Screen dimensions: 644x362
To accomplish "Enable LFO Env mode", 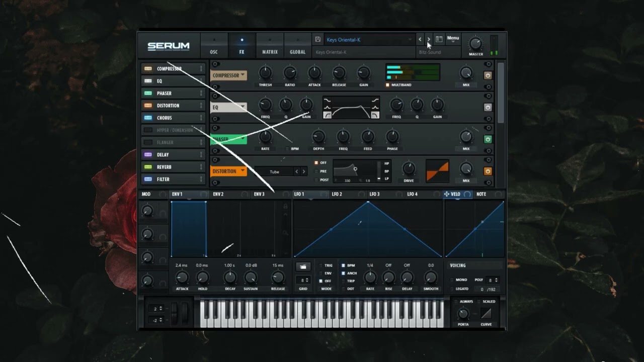I will pyautogui.click(x=321, y=273).
